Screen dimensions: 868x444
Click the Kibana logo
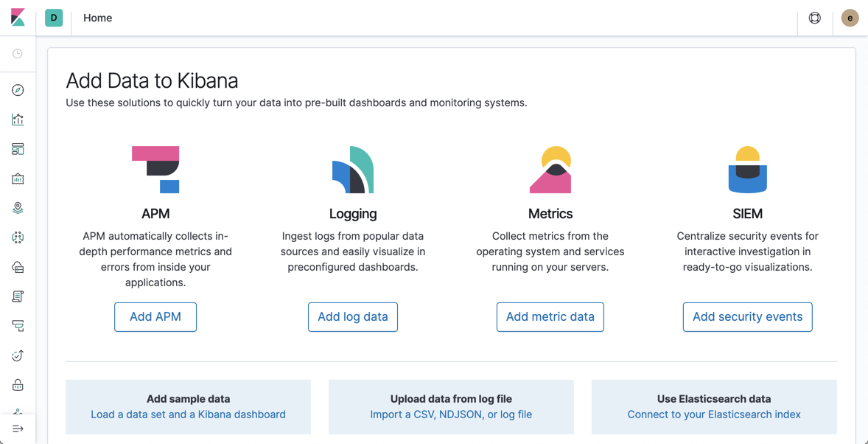click(18, 18)
